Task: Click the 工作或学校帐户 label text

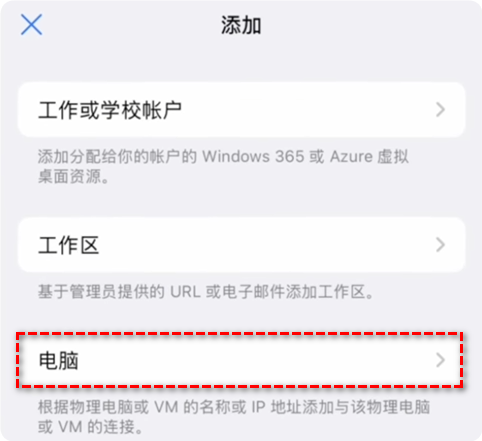Action: coord(110,110)
